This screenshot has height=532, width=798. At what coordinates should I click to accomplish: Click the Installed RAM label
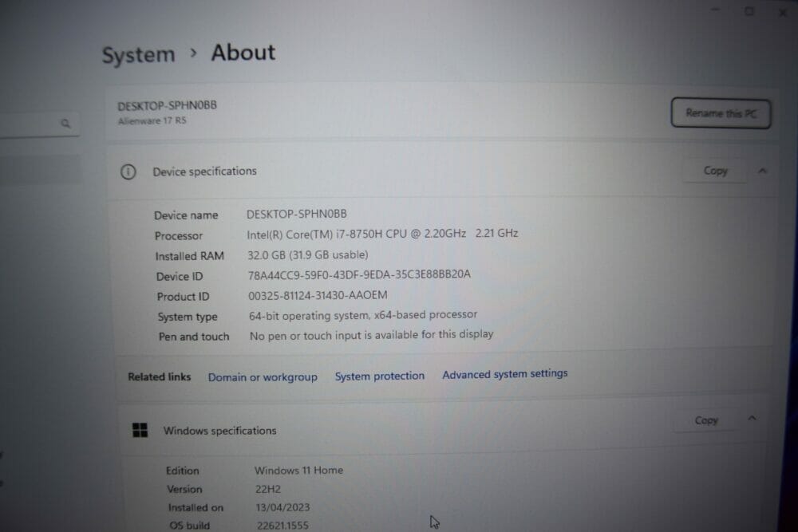(189, 256)
